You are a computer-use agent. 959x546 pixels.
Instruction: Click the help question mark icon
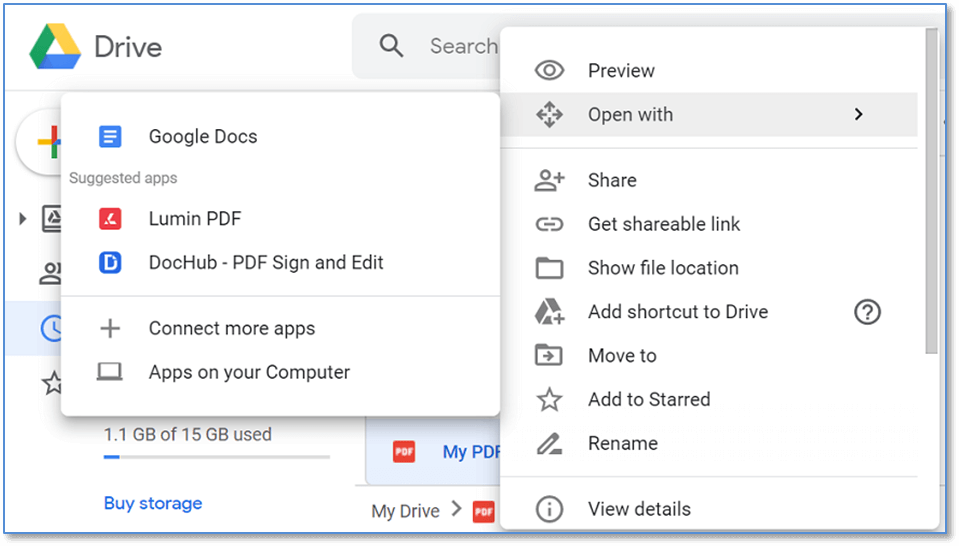[x=867, y=312]
